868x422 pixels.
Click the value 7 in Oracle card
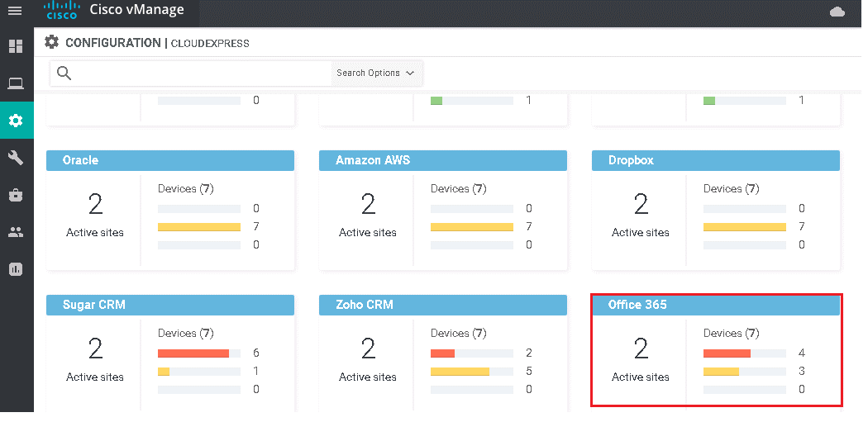(255, 227)
